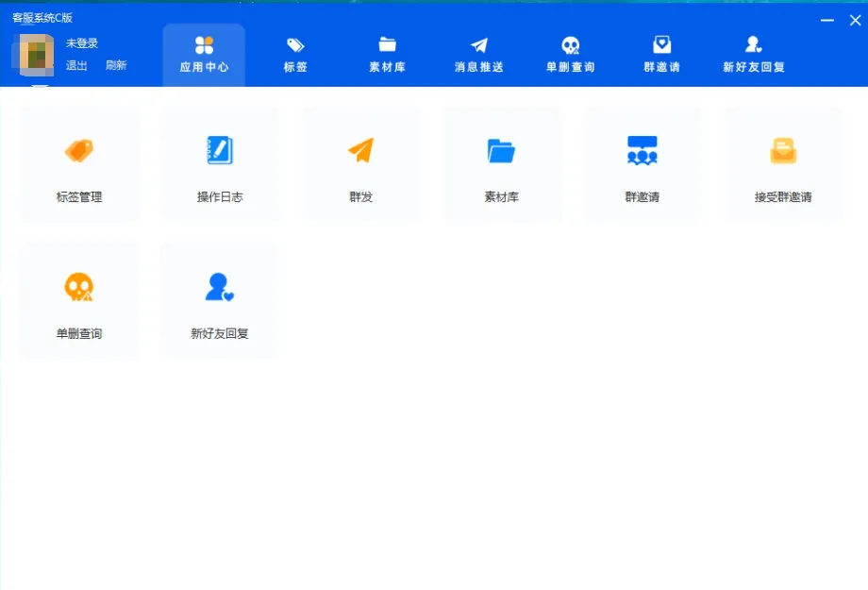The height and width of the screenshot is (590, 868).
Task: Select the 群发 (Mass Send) paper plane icon
Action: 360,162
